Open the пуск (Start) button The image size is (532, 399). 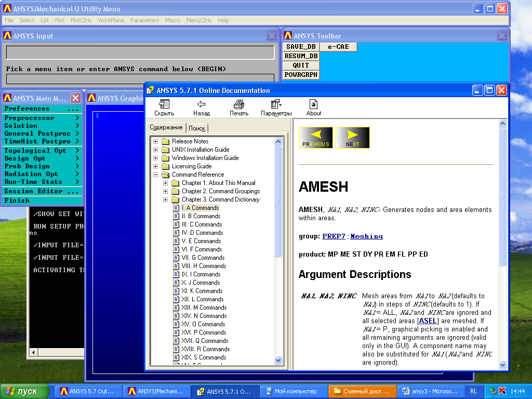(x=24, y=391)
